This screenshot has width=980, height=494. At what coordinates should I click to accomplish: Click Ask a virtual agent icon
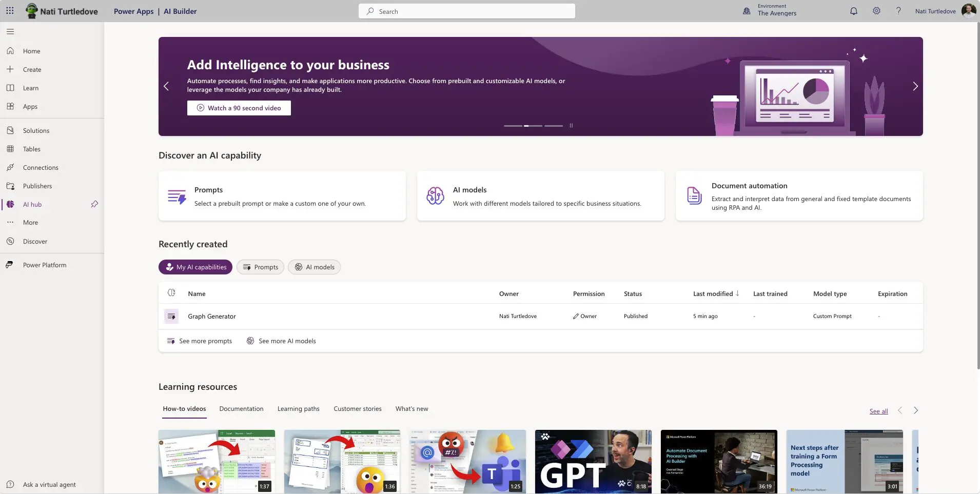[x=10, y=484]
